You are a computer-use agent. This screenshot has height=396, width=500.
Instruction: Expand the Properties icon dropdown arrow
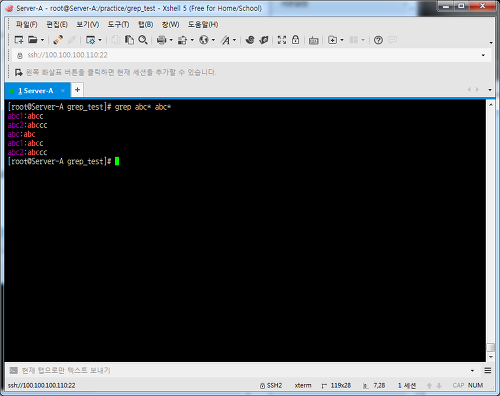point(100,40)
